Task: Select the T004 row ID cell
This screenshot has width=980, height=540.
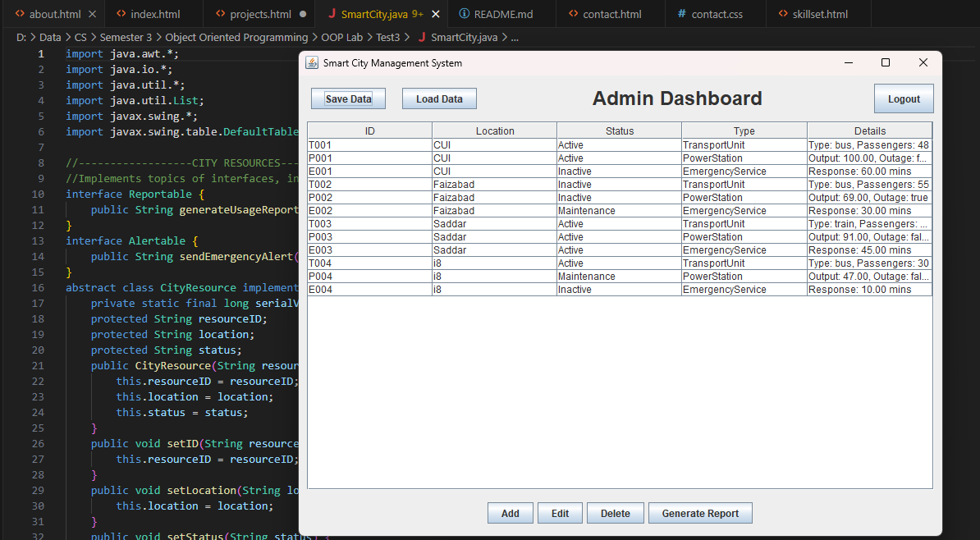Action: point(370,263)
